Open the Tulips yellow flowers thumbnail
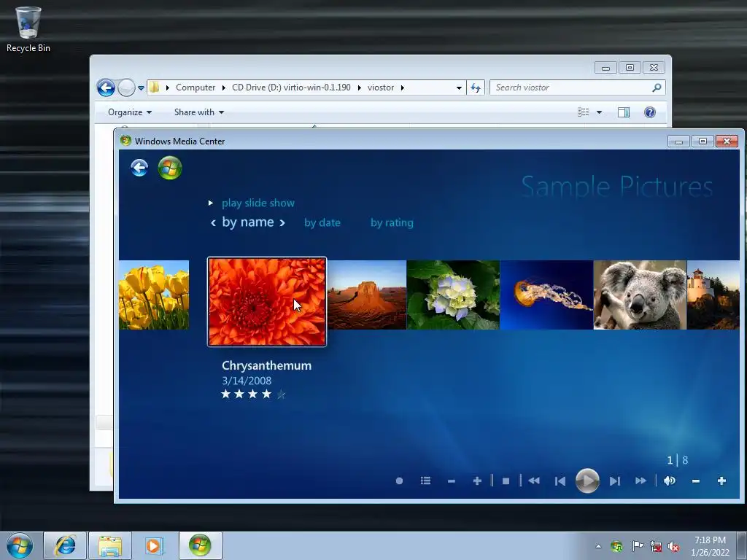 point(154,295)
